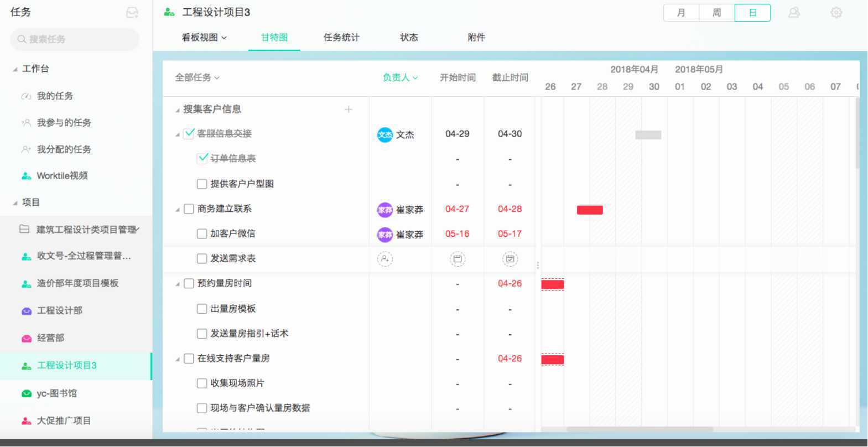Uncheck 客服信息交接 task checkbox
The image size is (868, 447).
(189, 133)
